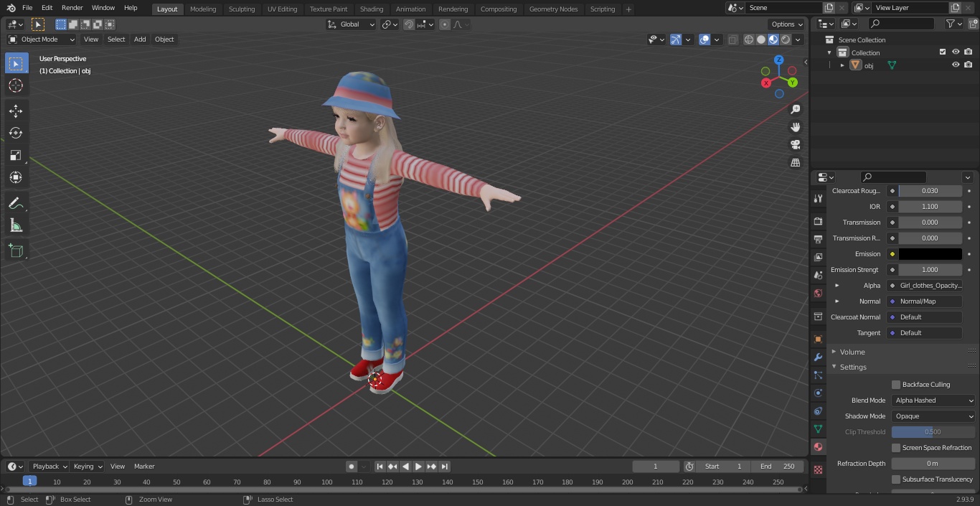The image size is (980, 506).
Task: Enable Screen Space Refraction checkbox
Action: click(896, 448)
